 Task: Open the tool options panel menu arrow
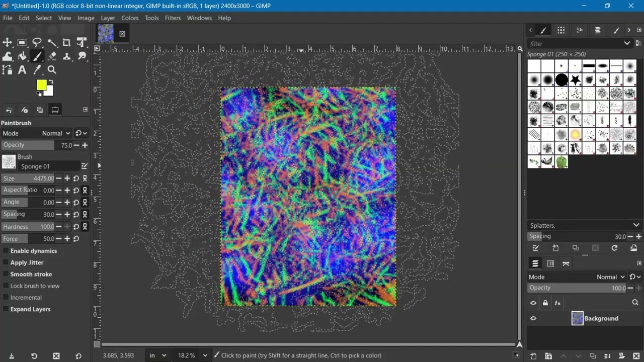tap(85, 110)
